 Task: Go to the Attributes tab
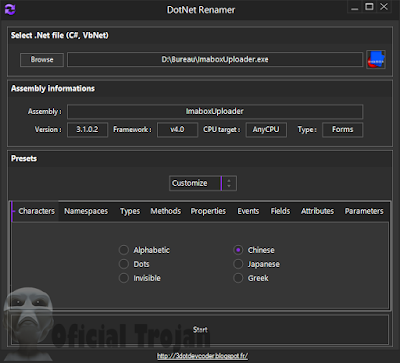[317, 211]
